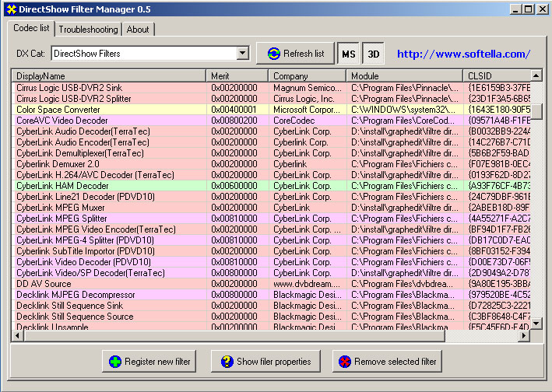Click merit value 0x00800200
552x392 pixels.
click(x=234, y=121)
